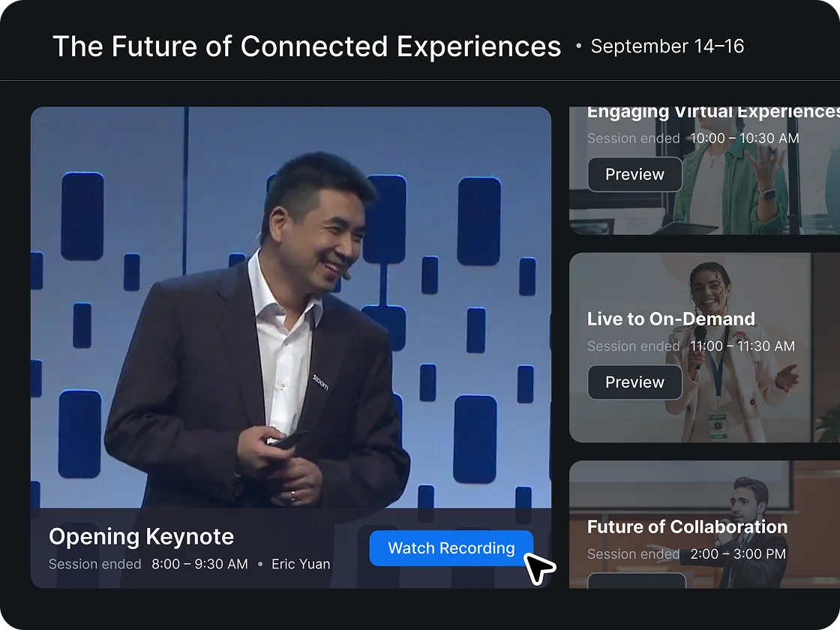This screenshot has height=630, width=840.
Task: Click the Watch Recording button
Action: [x=451, y=548]
